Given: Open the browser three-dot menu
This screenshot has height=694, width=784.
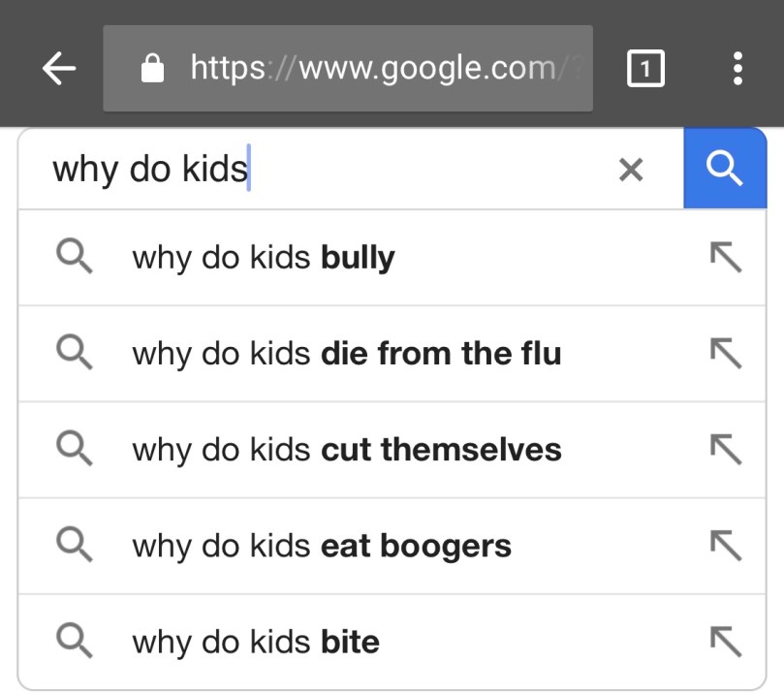Looking at the screenshot, I should point(737,68).
